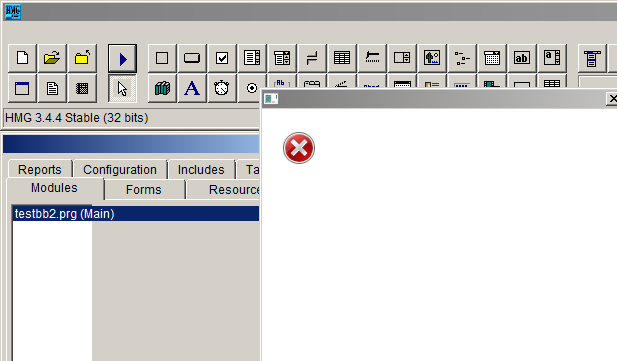Close the error dialog with X button
The image size is (617, 361).
(612, 99)
